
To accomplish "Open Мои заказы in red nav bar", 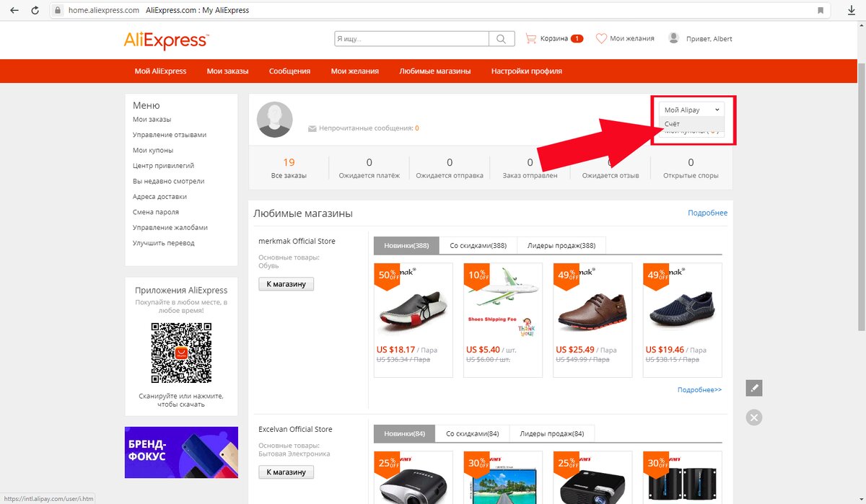I will click(227, 71).
